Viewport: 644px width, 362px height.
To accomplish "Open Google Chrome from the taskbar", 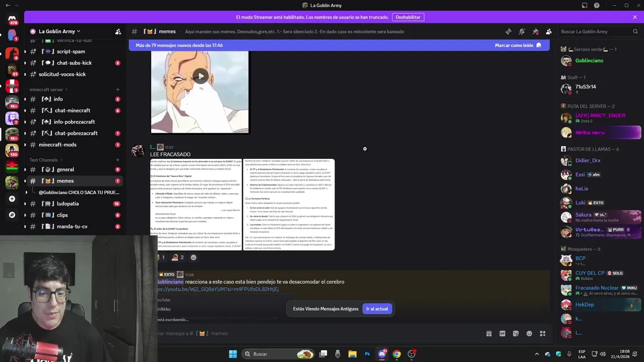I will 396,354.
